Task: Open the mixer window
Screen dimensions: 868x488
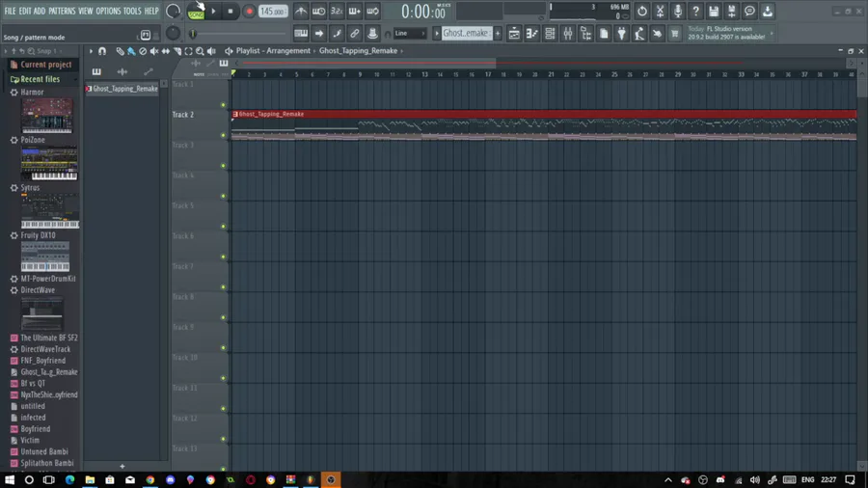Action: pos(568,34)
